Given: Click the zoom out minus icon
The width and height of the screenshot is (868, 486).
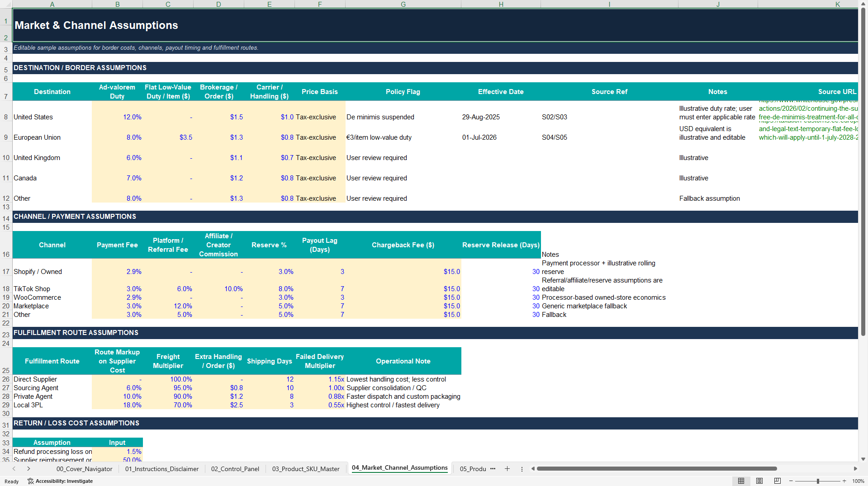Looking at the screenshot, I should (791, 481).
